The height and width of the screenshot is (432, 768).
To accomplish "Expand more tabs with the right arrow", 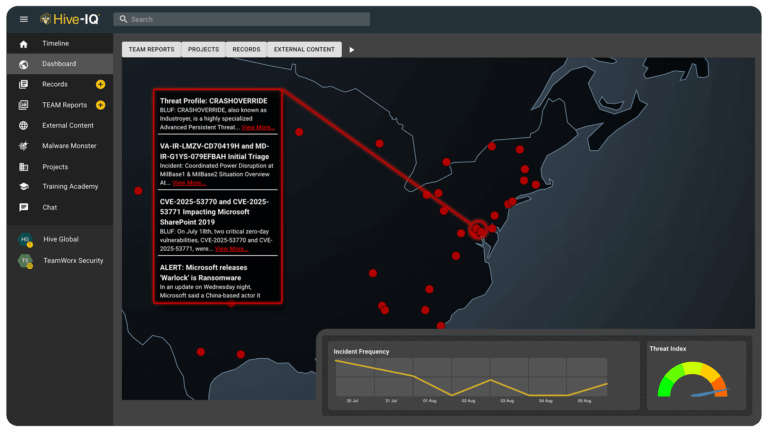I will [x=351, y=49].
